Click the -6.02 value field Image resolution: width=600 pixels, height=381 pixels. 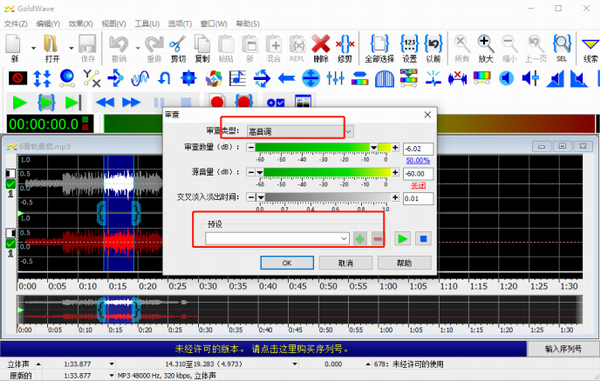pyautogui.click(x=418, y=149)
